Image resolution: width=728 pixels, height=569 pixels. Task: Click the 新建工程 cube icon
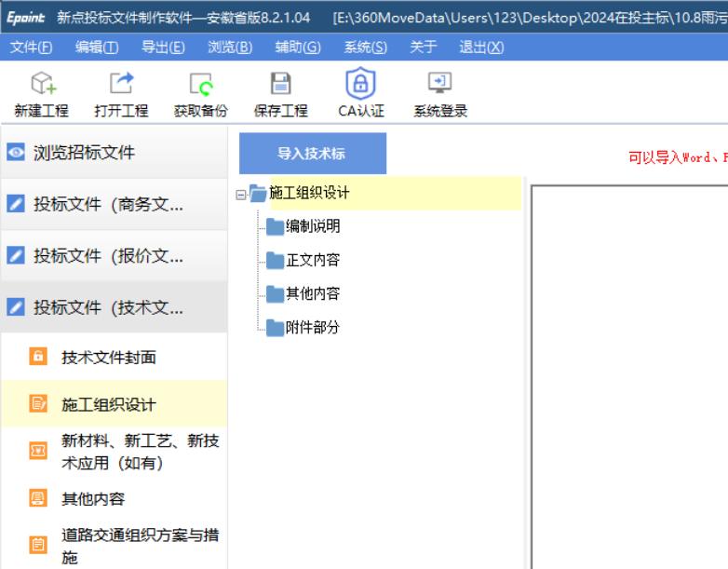(43, 83)
